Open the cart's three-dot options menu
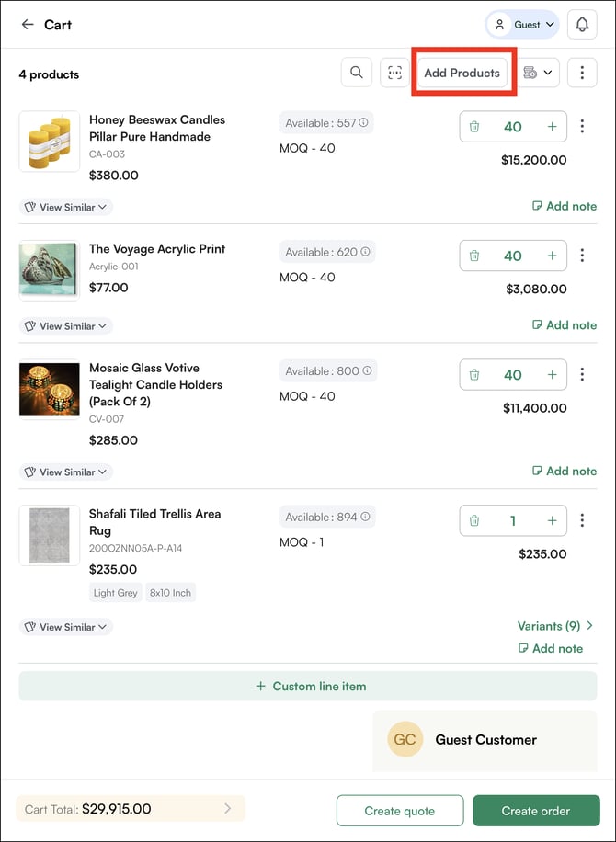The width and height of the screenshot is (616, 842). 582,73
